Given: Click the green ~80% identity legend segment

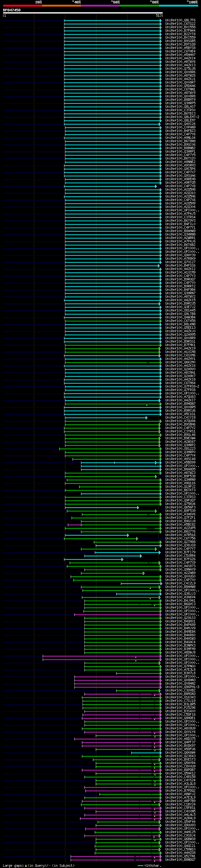Looking at the screenshot, I should tap(139, 6).
